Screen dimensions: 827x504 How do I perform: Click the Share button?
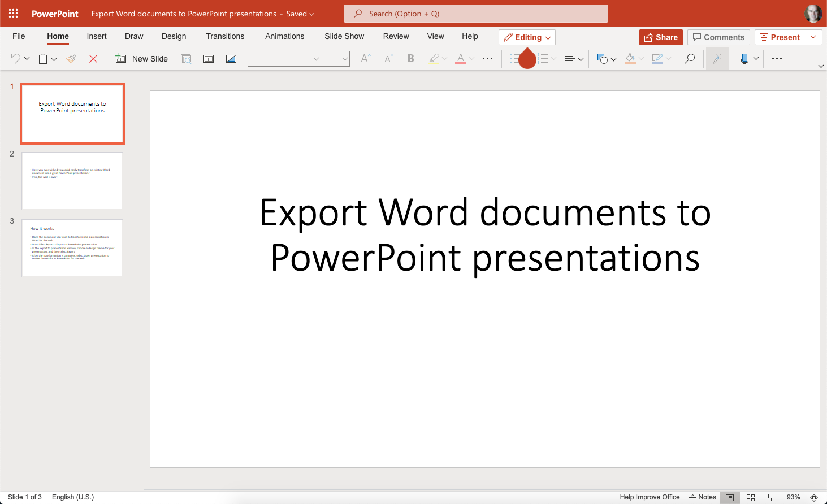[661, 37]
